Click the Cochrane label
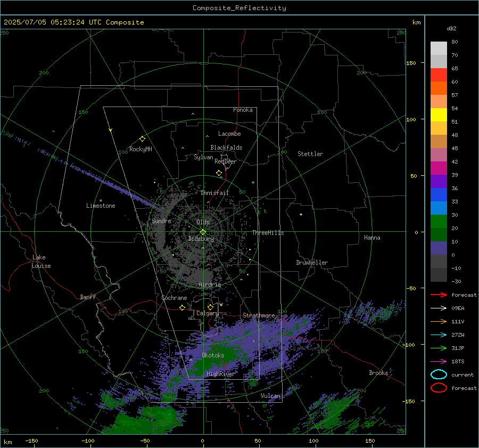 [x=174, y=298]
